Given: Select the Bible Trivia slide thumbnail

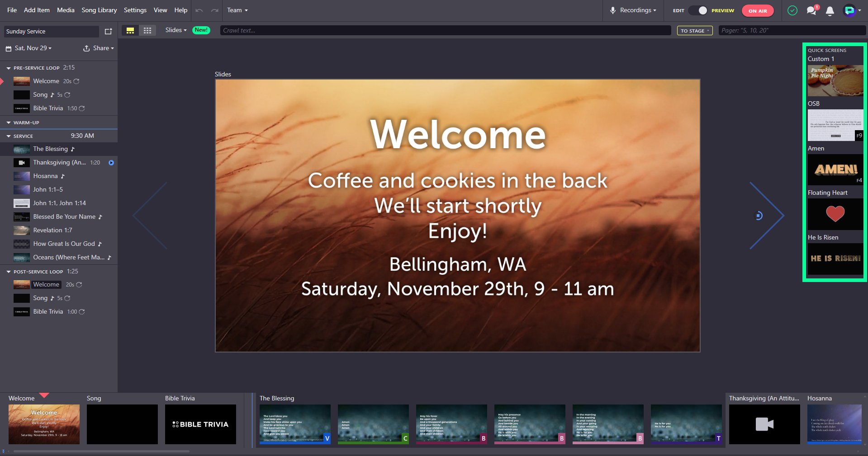Looking at the screenshot, I should [x=200, y=424].
